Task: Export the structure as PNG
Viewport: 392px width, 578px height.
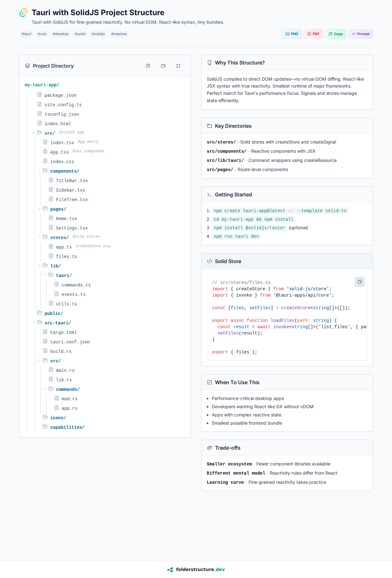Action: coord(291,34)
